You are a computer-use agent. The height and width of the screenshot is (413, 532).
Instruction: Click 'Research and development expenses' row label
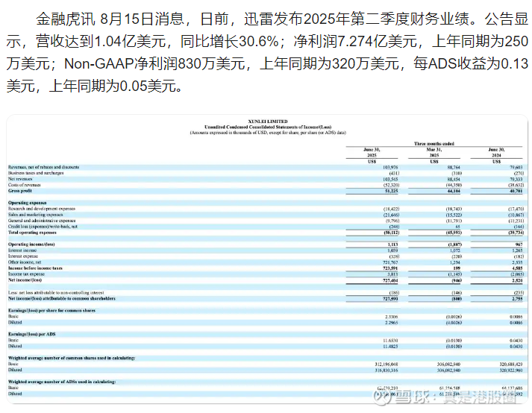pyautogui.click(x=42, y=209)
